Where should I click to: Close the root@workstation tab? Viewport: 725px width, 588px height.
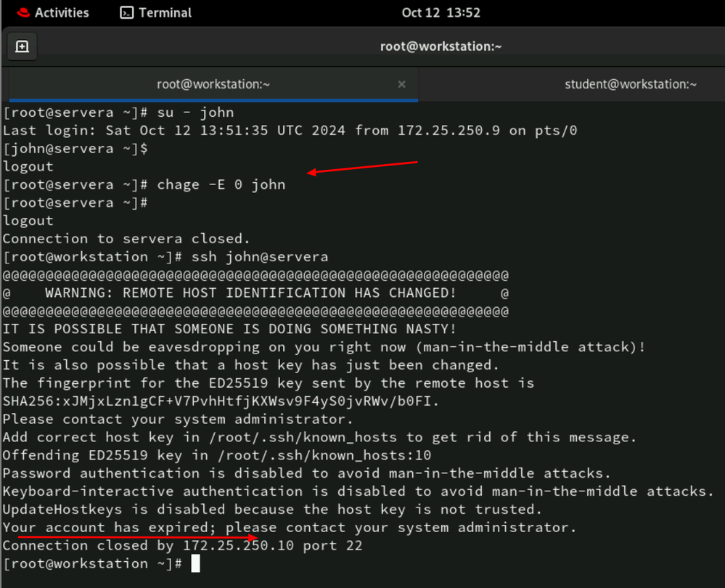(x=401, y=84)
